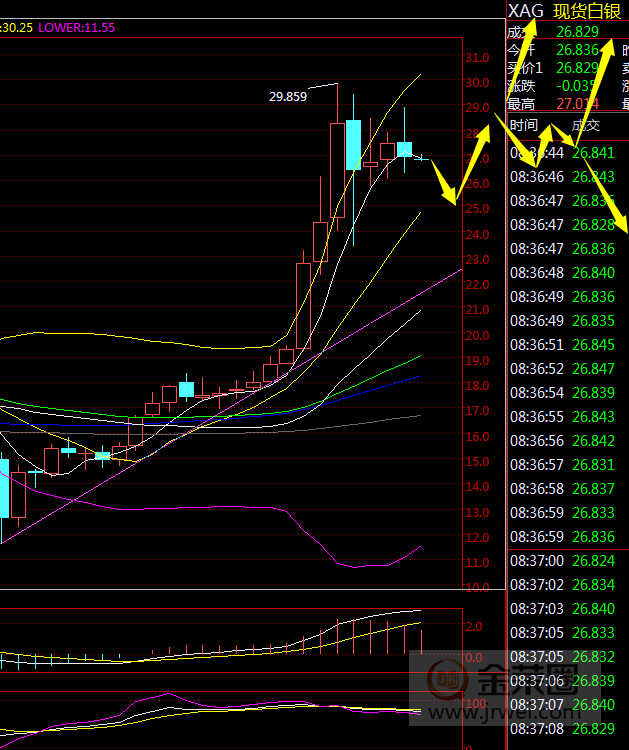Select the 08:36:51 tick time
The width and height of the screenshot is (629, 750).
[537, 345]
